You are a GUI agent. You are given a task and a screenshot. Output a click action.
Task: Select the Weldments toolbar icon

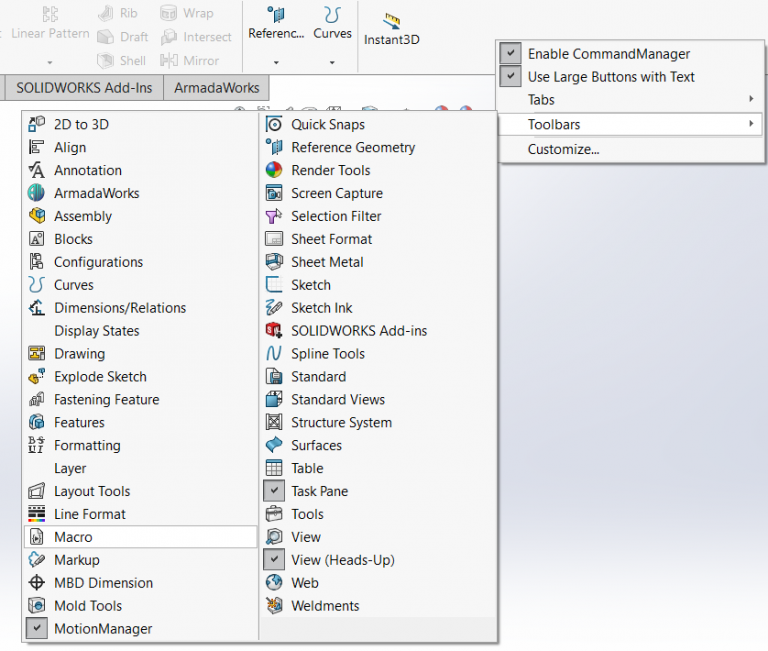(x=274, y=606)
